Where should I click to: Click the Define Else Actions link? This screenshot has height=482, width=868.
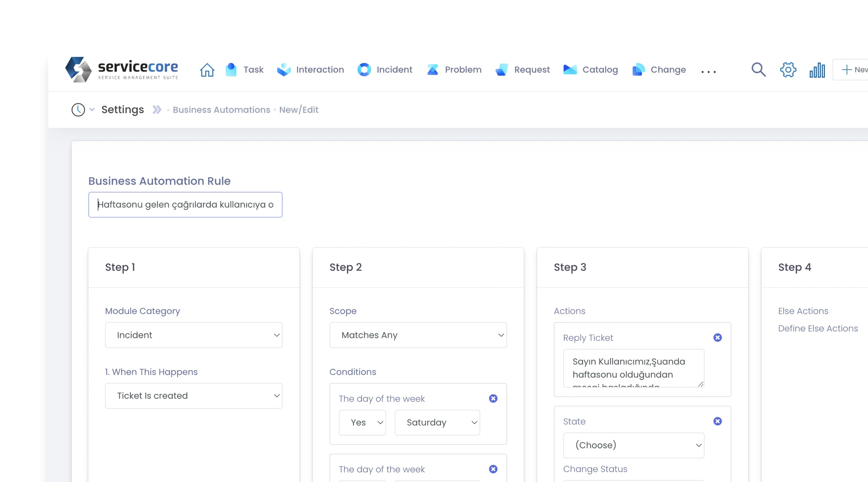[x=818, y=328]
